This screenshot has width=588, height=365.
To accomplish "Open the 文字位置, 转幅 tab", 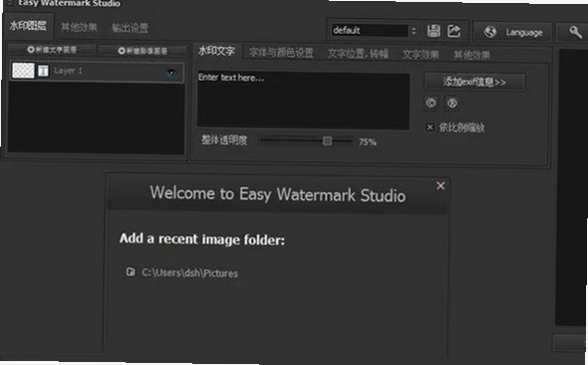I will click(x=358, y=54).
